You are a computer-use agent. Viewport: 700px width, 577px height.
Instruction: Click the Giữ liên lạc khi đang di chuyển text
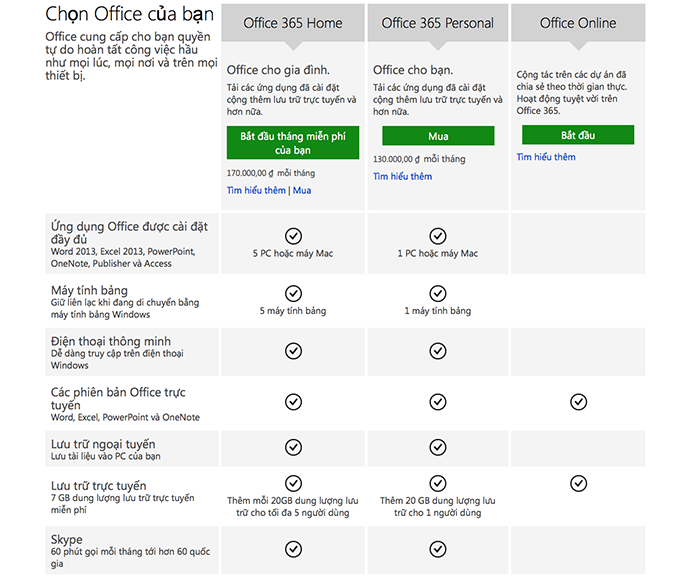tap(125, 308)
